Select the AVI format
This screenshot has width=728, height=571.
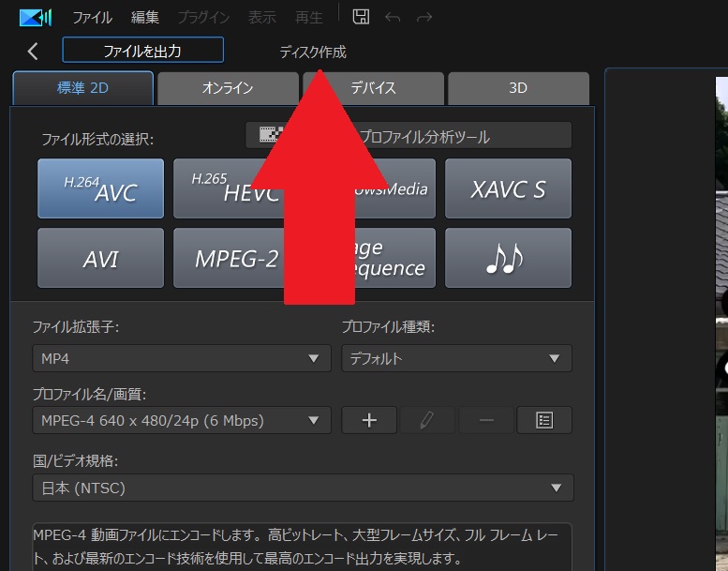point(101,259)
